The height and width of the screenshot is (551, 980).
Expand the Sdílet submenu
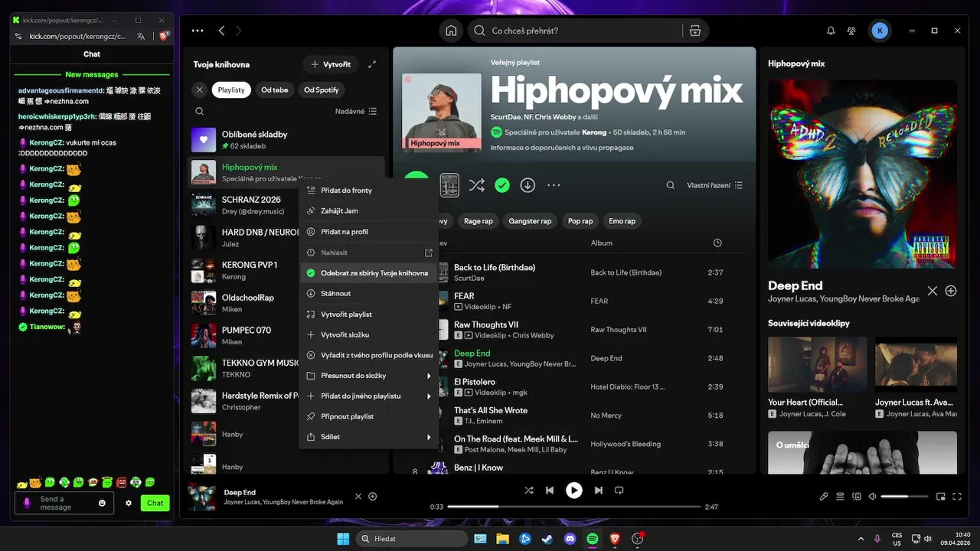[368, 437]
